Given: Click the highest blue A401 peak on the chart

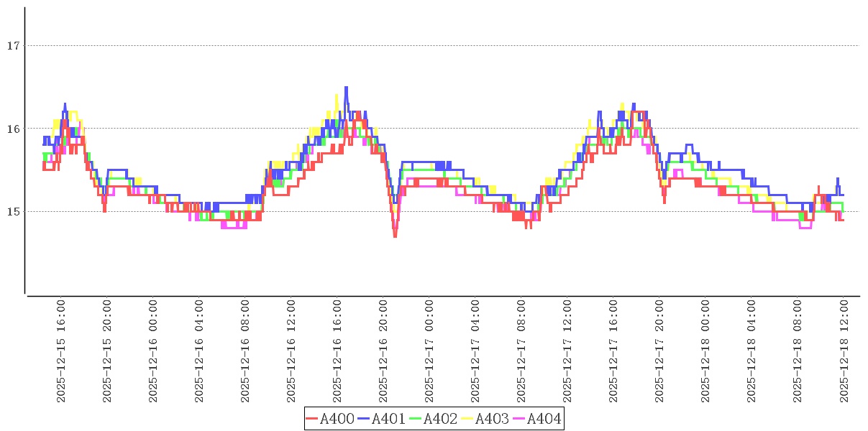Looking at the screenshot, I should pos(346,88).
